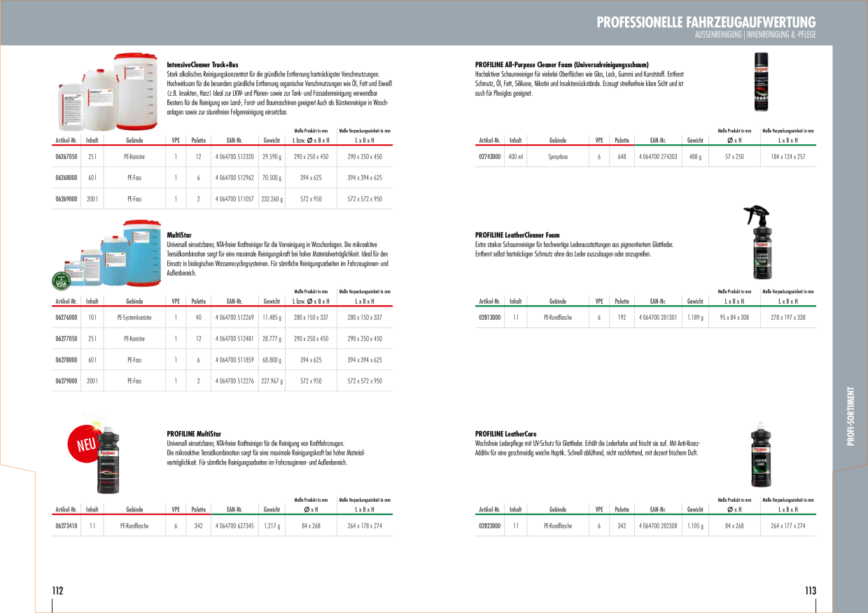Click the pallet quantity 40

[199, 318]
